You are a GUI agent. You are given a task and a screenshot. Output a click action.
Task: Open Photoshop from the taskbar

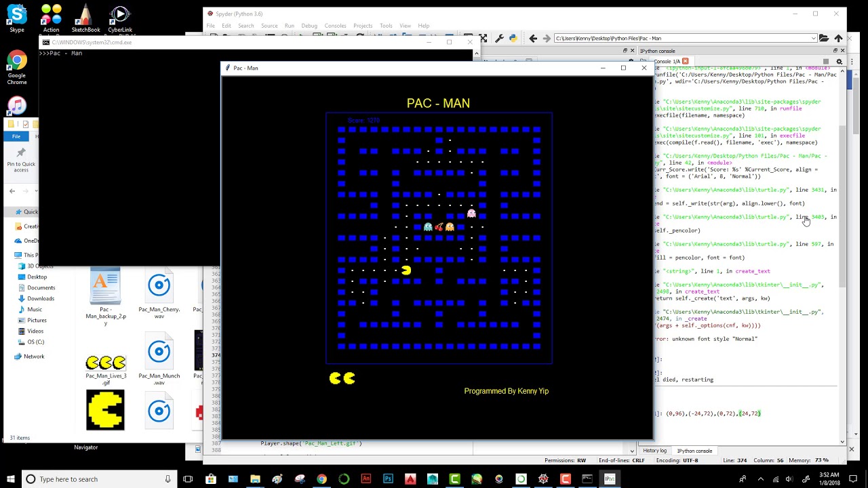point(388,479)
